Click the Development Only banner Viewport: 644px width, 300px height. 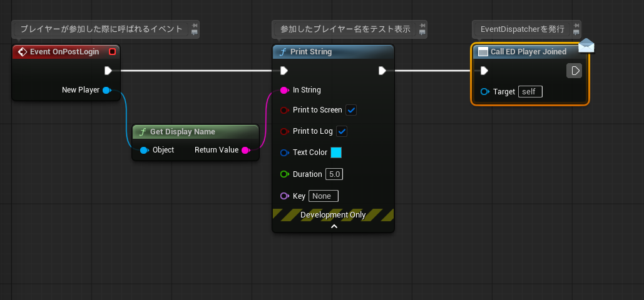pos(333,214)
